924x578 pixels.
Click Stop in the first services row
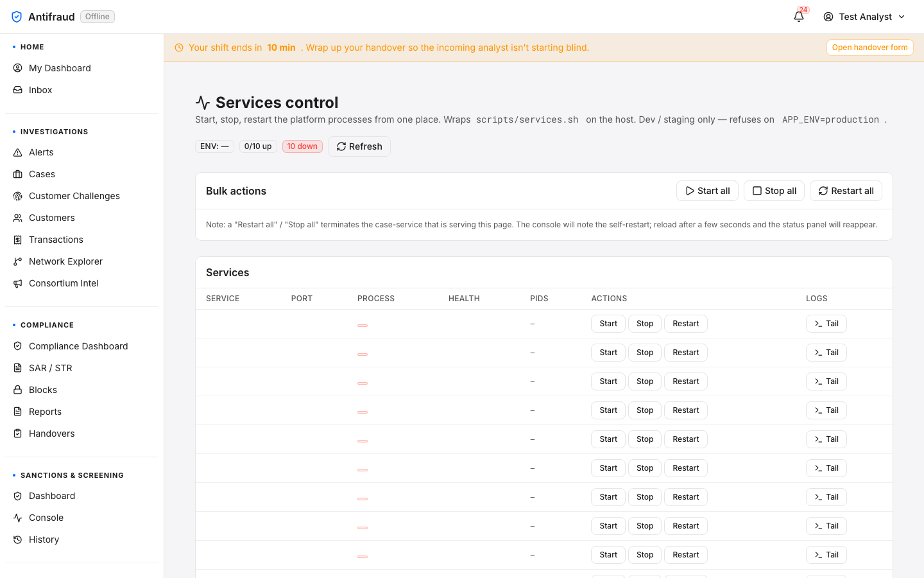645,324
